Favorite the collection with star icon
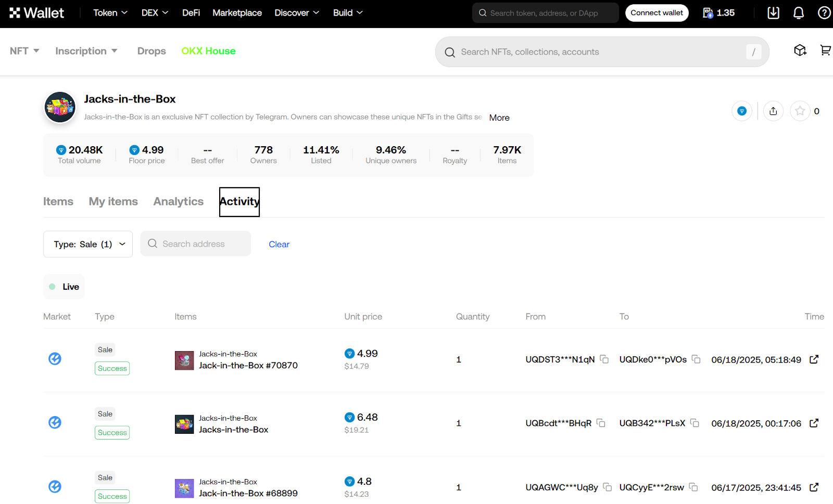This screenshot has width=833, height=504. pos(800,111)
